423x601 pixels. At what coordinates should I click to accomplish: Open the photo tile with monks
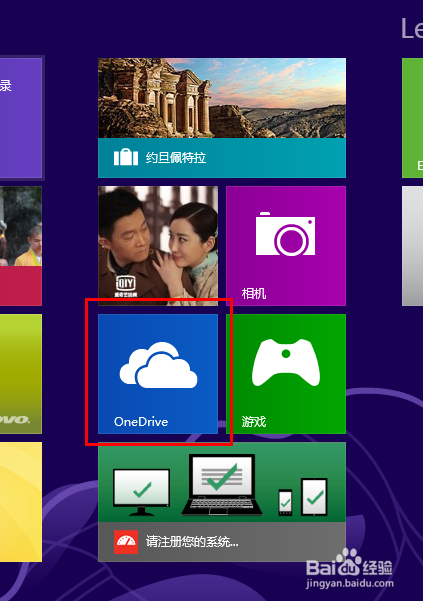pos(21,246)
